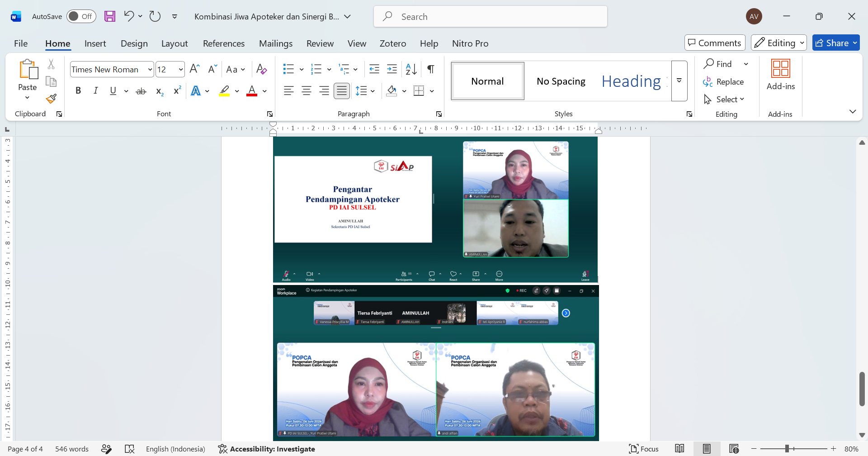The height and width of the screenshot is (456, 868).
Task: Apply the No Spacing style
Action: pos(561,81)
